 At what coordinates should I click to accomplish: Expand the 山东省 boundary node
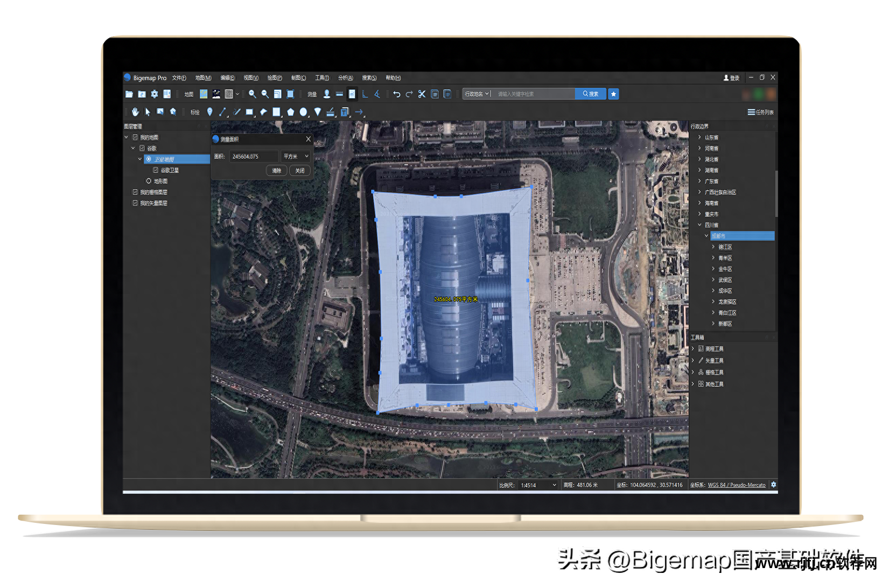click(699, 137)
